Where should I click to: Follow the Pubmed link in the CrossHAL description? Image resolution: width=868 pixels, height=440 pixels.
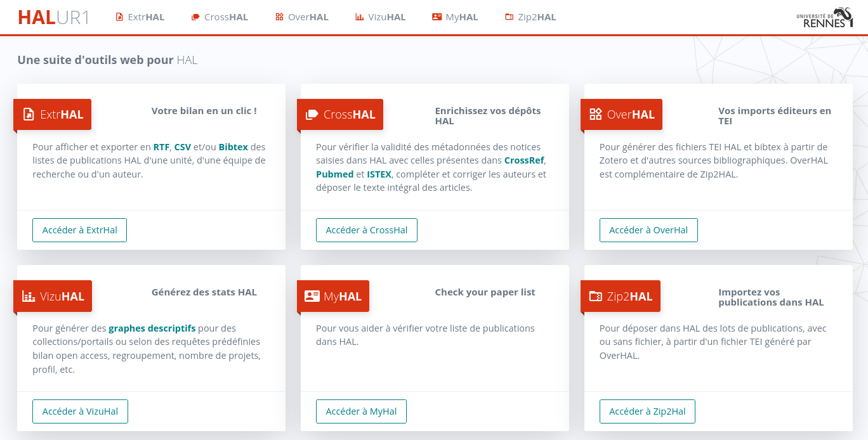pyautogui.click(x=335, y=174)
